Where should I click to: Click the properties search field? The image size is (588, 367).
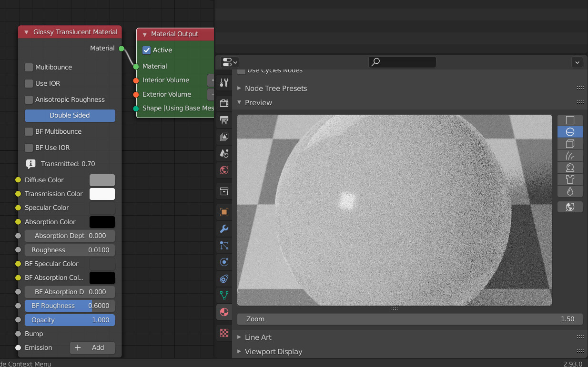(402, 62)
